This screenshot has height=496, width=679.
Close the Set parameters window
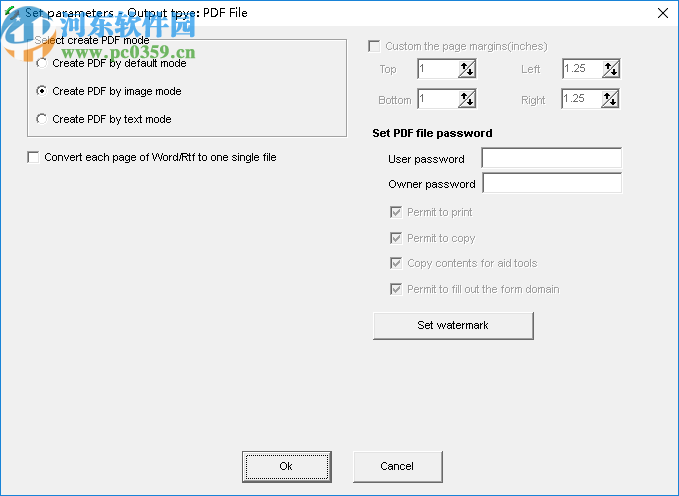tap(663, 13)
